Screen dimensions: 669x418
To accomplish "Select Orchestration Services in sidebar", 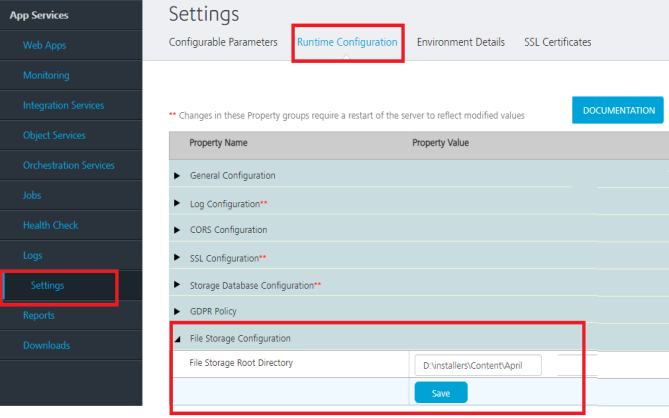I will point(68,165).
